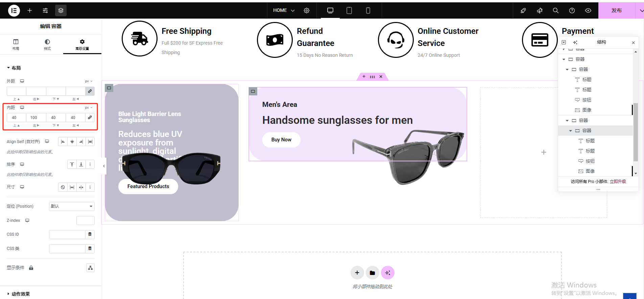Open the display conditions icon
This screenshot has height=299, width=644.
(x=90, y=268)
